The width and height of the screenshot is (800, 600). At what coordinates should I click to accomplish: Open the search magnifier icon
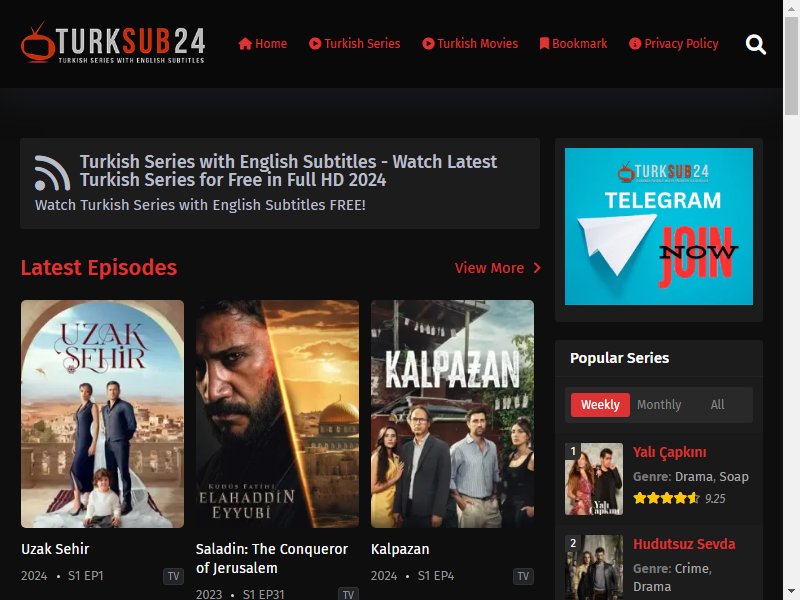tap(756, 44)
